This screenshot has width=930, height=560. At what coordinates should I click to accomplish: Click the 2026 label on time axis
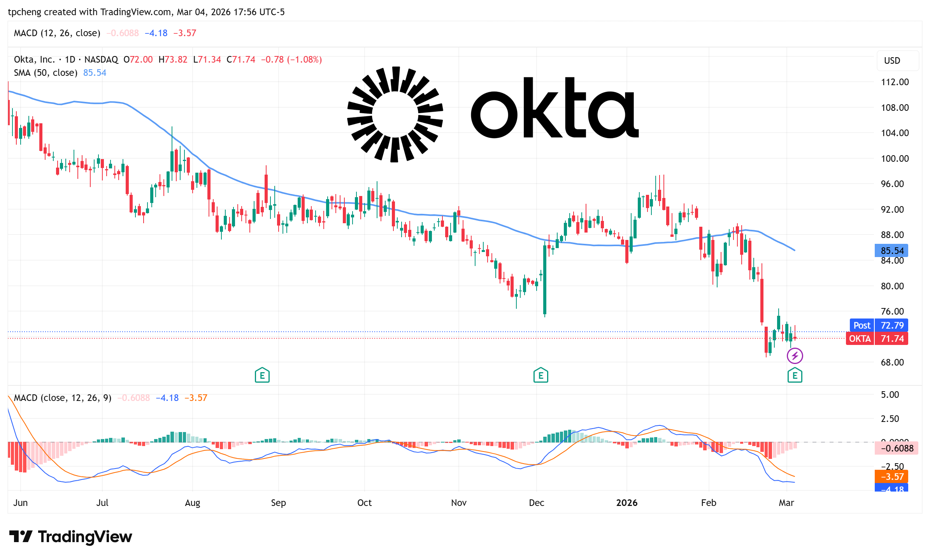click(626, 503)
